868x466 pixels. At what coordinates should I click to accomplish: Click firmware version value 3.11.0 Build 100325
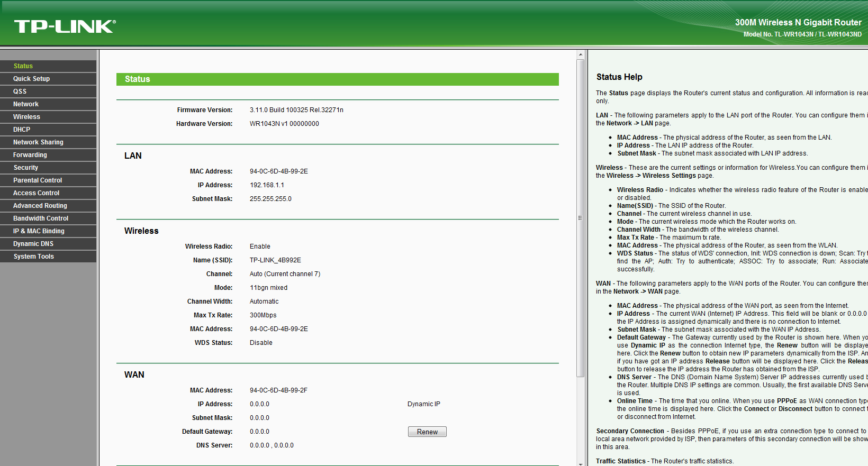pos(296,110)
